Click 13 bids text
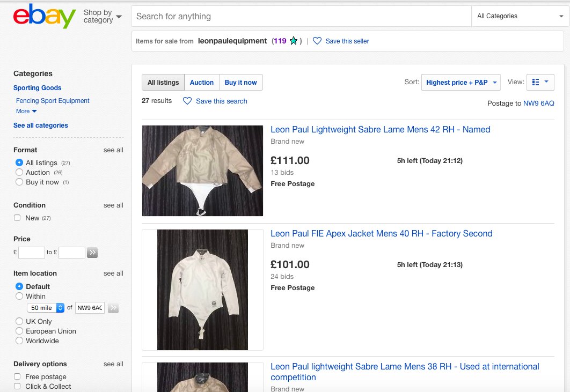The width and height of the screenshot is (570, 392). coord(282,173)
